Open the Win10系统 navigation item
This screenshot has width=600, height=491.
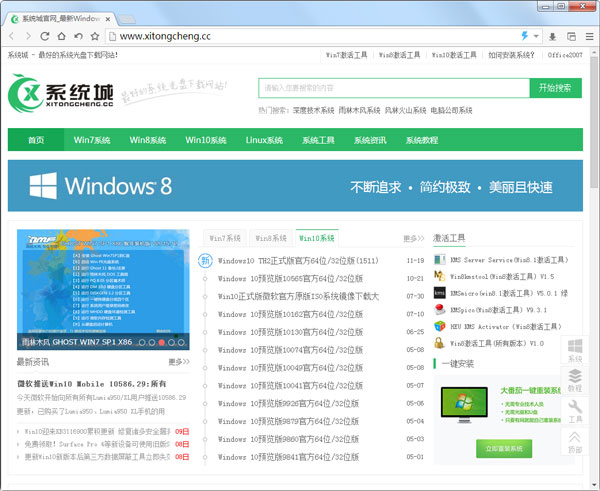pyautogui.click(x=206, y=140)
